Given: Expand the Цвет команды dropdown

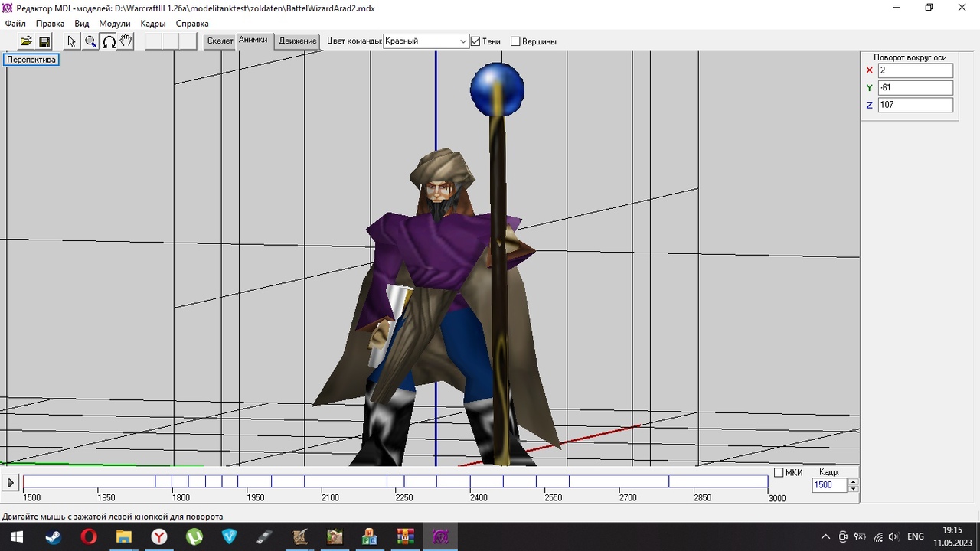Looking at the screenshot, I should tap(463, 41).
